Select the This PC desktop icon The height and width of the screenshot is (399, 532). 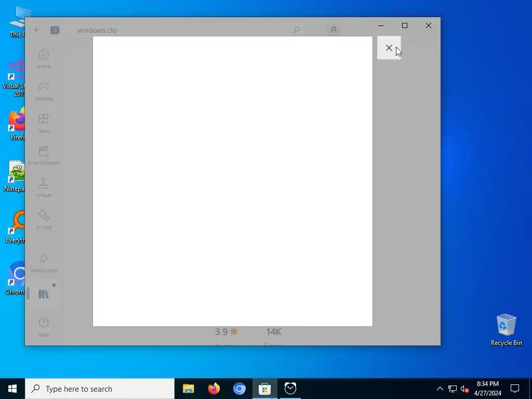pyautogui.click(x=19, y=21)
